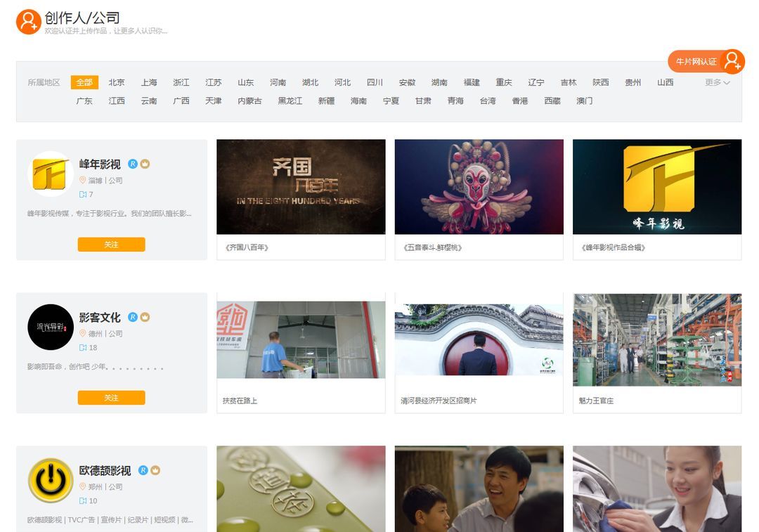The image size is (759, 532).
Task: Open 清河县经济开发区招商片 video title link
Action: [439, 401]
